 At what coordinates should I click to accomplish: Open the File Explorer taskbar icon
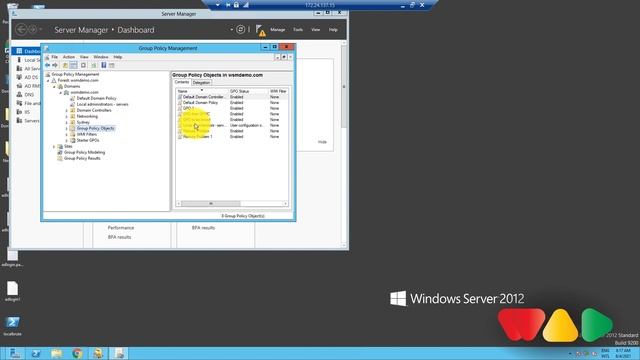click(x=57, y=353)
